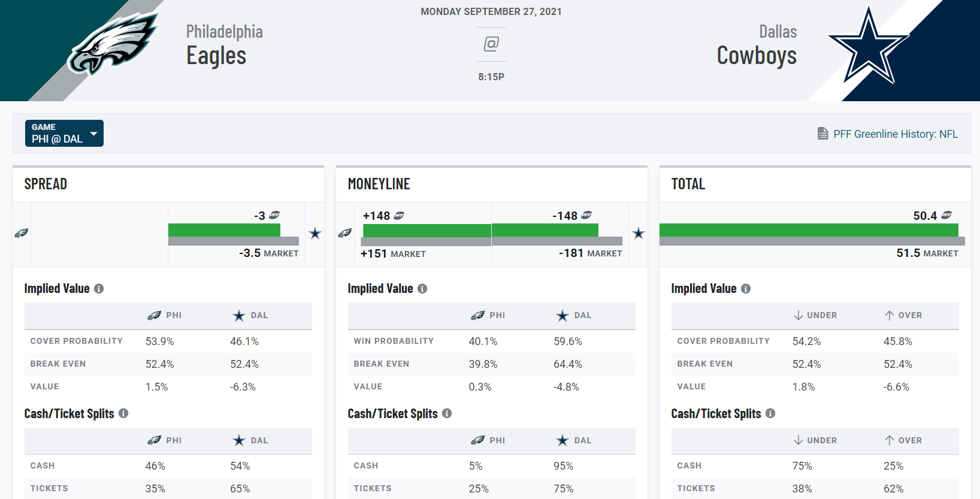Click Moneyline win probability 40.1%

pos(483,341)
